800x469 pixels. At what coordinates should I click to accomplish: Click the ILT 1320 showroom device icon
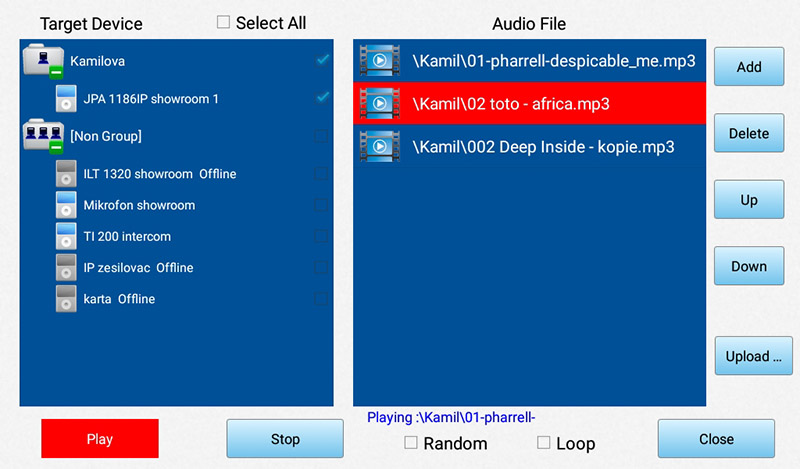[67, 174]
